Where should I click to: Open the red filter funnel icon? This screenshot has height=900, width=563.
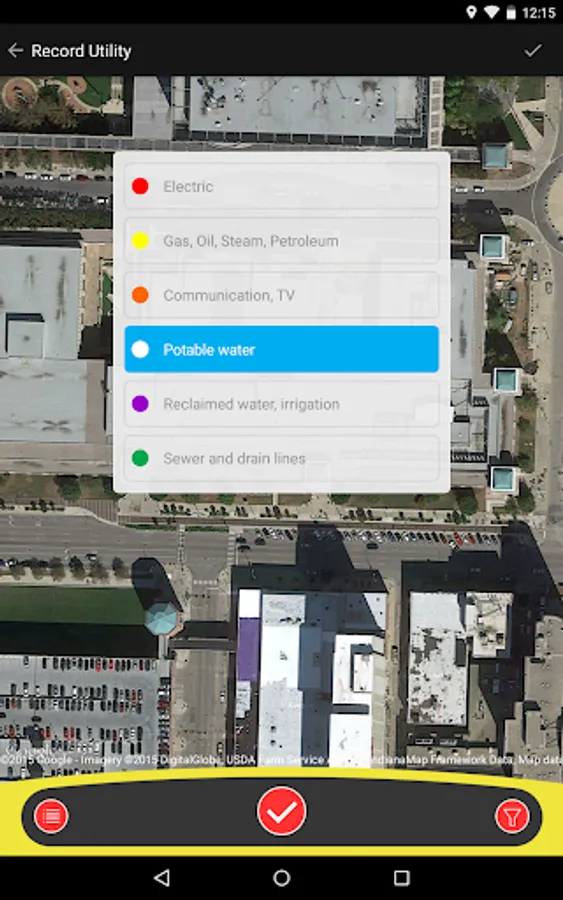pos(512,815)
